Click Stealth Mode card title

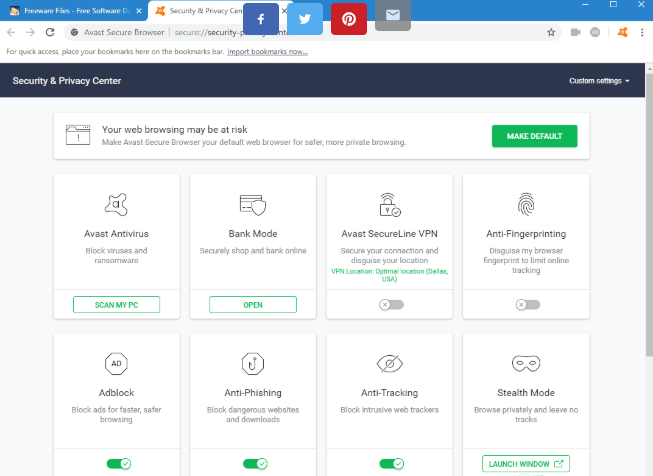tap(526, 393)
